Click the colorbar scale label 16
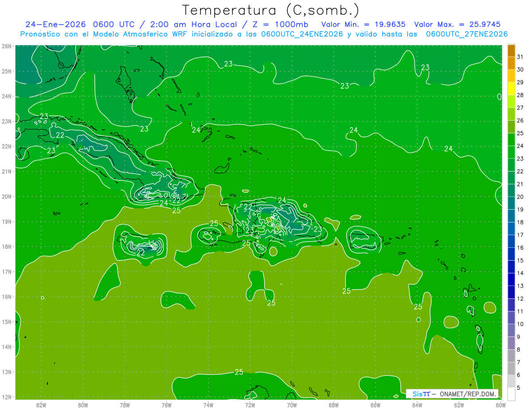This screenshot has width=532, height=411. pyautogui.click(x=520, y=247)
